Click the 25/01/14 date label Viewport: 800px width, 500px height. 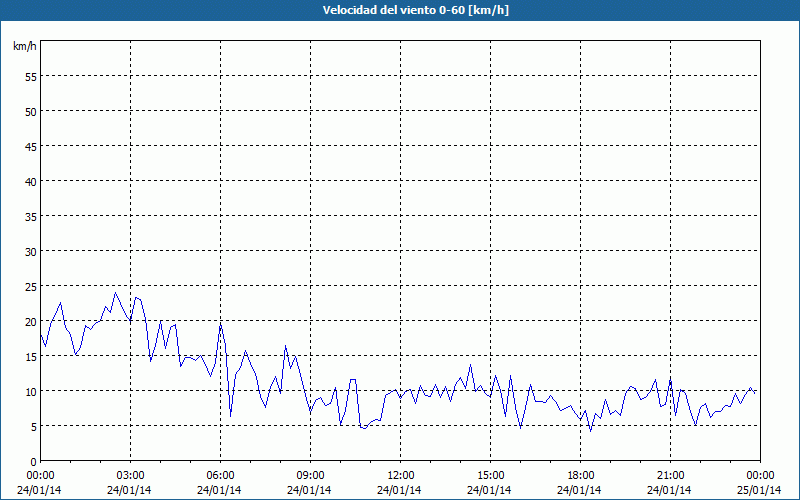pyautogui.click(x=759, y=490)
